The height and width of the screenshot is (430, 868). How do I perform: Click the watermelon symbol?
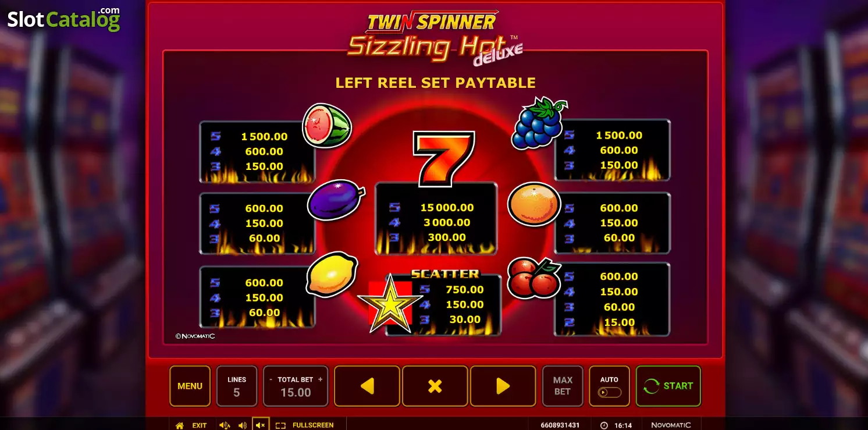pyautogui.click(x=327, y=125)
